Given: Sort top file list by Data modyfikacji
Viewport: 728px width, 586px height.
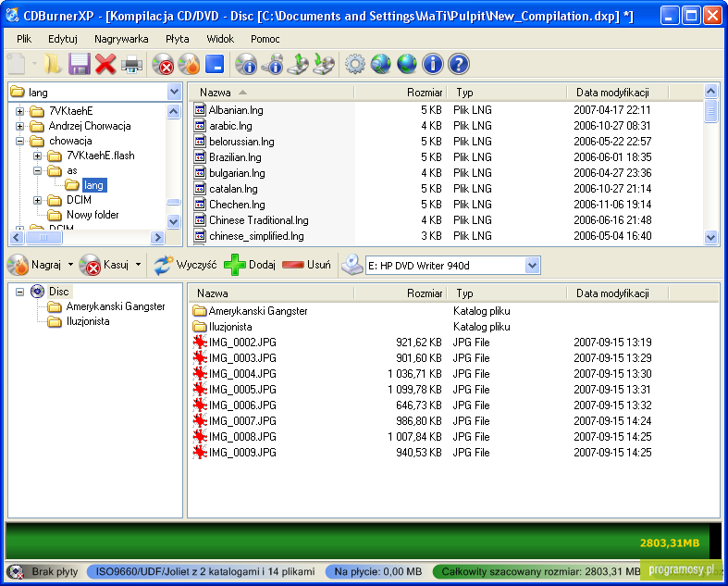Looking at the screenshot, I should 618,93.
